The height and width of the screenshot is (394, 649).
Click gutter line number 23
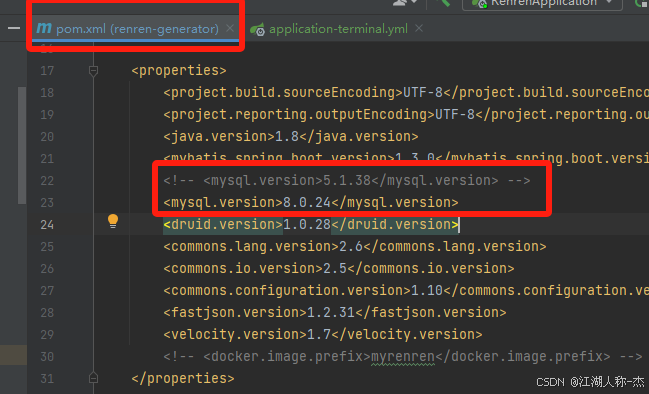tap(47, 203)
